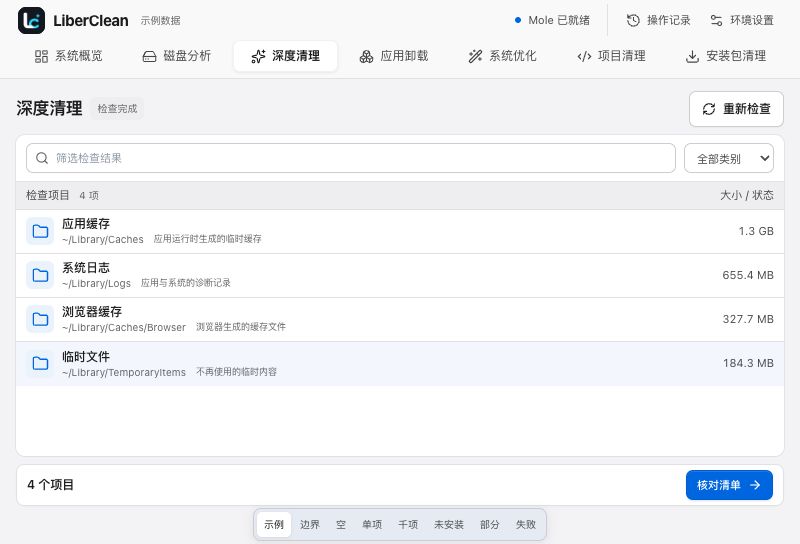The width and height of the screenshot is (800, 544).
Task: Click the 655.4 MB size value
Action: coord(748,275)
